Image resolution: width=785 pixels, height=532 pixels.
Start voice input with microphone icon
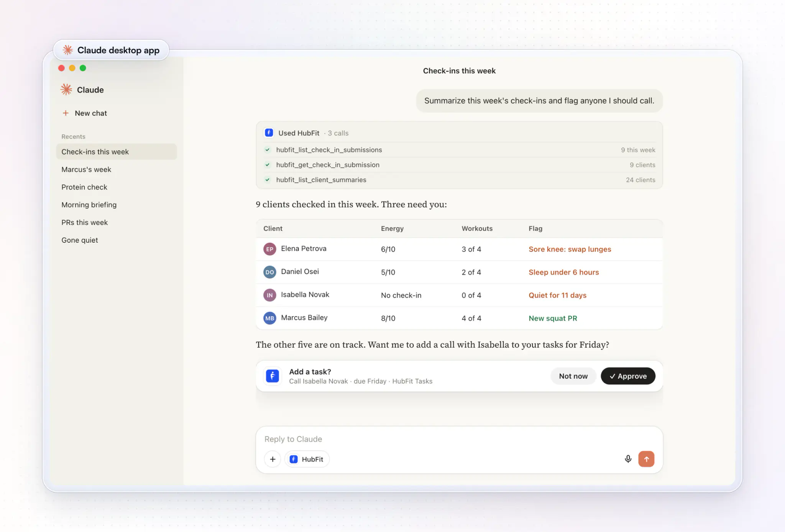pyautogui.click(x=628, y=459)
